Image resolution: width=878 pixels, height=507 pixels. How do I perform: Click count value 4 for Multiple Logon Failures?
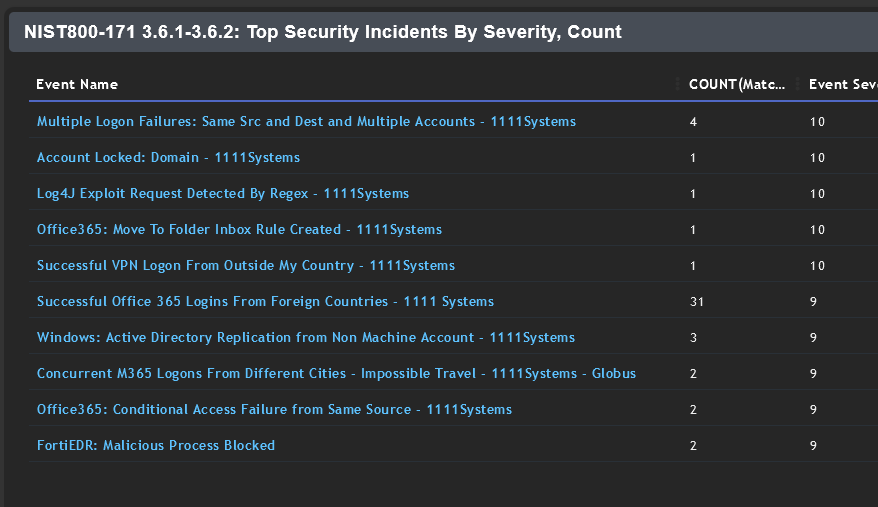coord(693,122)
